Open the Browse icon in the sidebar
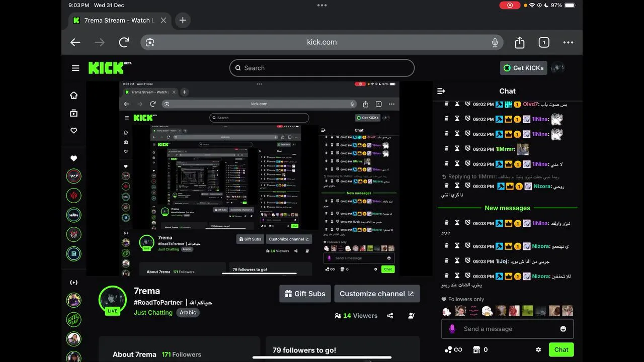This screenshot has width=644, height=362. (74, 113)
